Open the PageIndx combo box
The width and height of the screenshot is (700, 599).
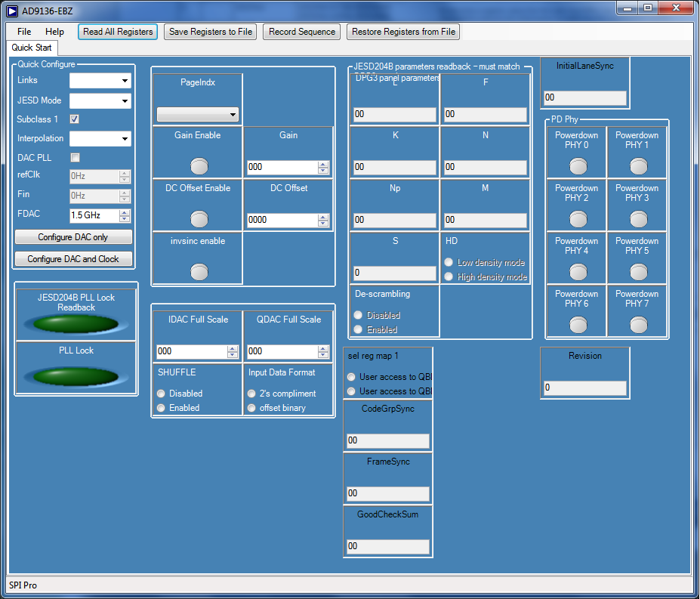[x=198, y=115]
